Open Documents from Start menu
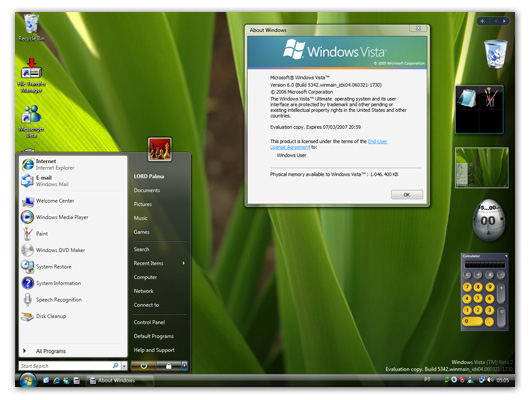Viewport: 530px width, 400px height. tap(147, 190)
